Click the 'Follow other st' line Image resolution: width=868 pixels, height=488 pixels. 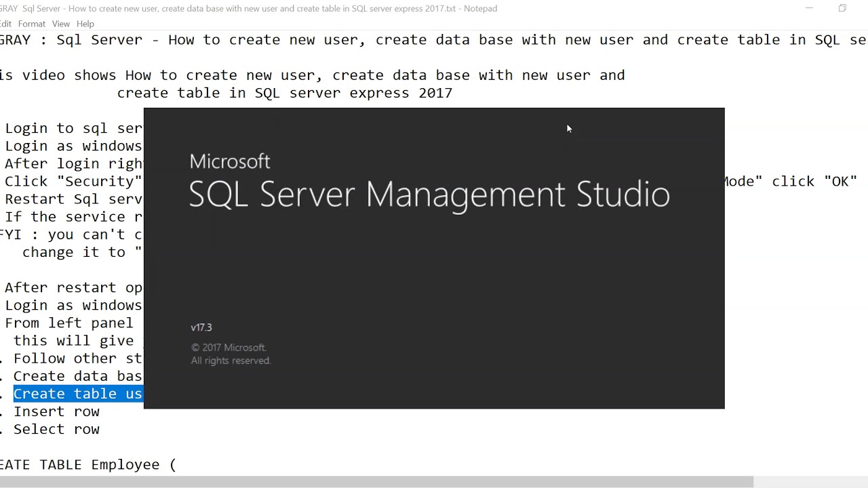[78, 359]
